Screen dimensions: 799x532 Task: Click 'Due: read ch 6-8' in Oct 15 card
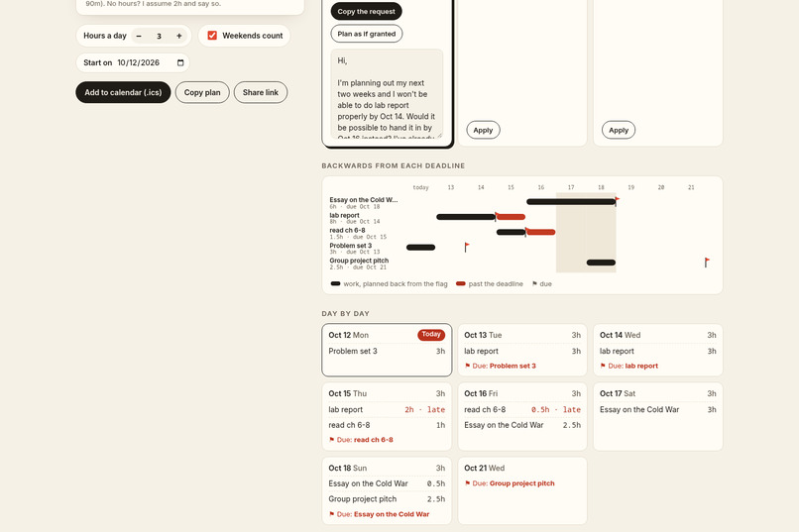361,439
